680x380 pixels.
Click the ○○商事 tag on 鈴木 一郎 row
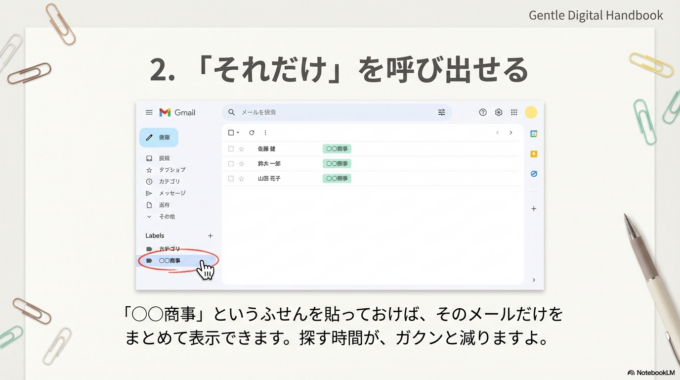pyautogui.click(x=337, y=164)
